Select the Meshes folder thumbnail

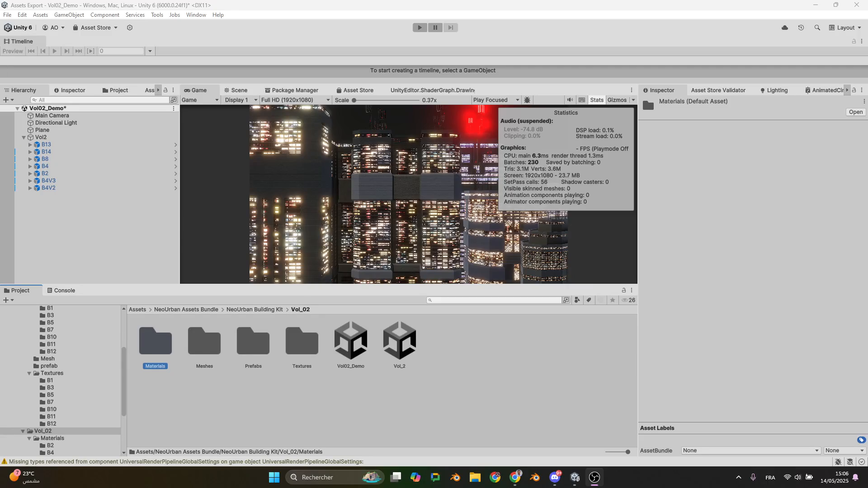[x=204, y=346]
